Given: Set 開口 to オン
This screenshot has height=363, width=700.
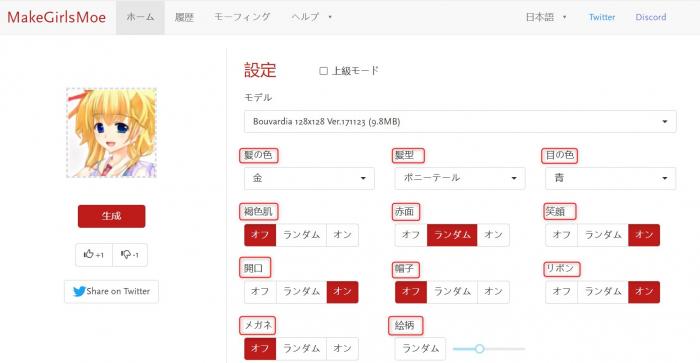Looking at the screenshot, I should [342, 292].
